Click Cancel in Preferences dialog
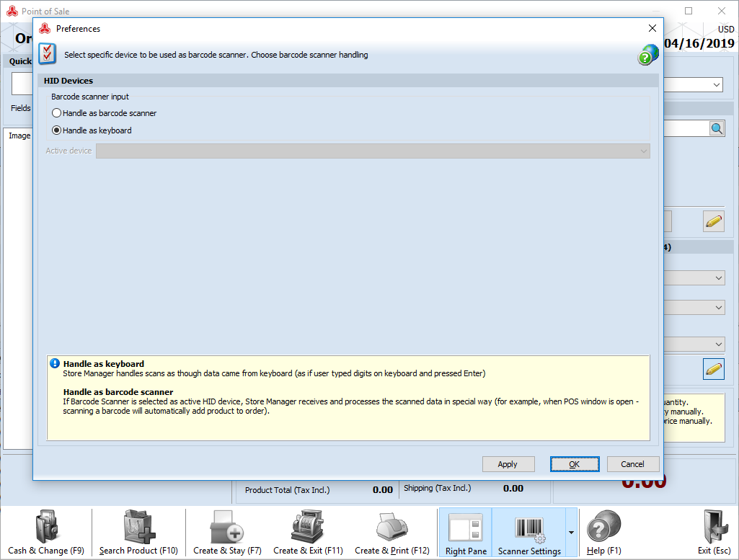739x560 pixels. coord(632,464)
